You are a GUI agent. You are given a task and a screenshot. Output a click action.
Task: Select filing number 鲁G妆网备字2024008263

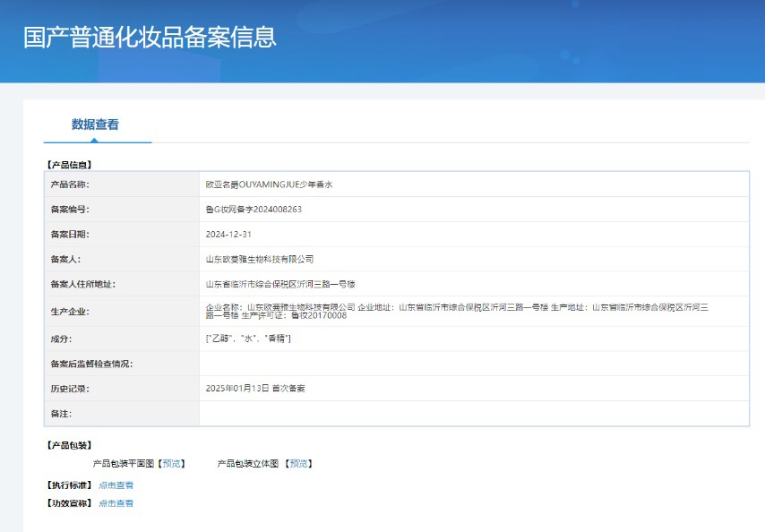254,210
